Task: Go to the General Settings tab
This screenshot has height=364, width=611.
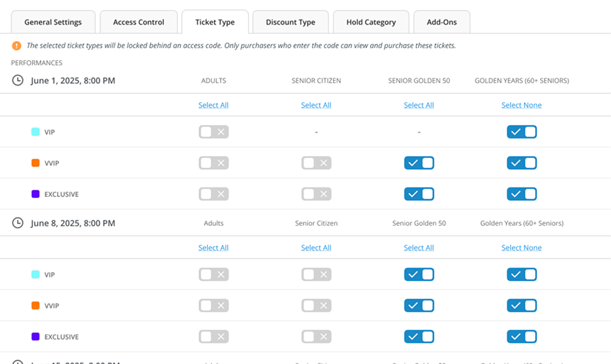Action: [53, 22]
